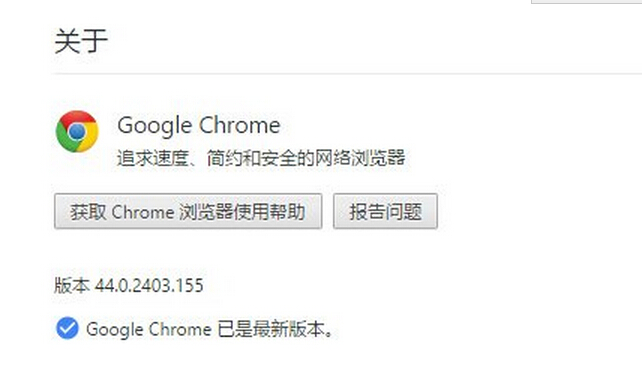Click the divider line below 关于 heading
The height and width of the screenshot is (387, 642).
[x=346, y=74]
